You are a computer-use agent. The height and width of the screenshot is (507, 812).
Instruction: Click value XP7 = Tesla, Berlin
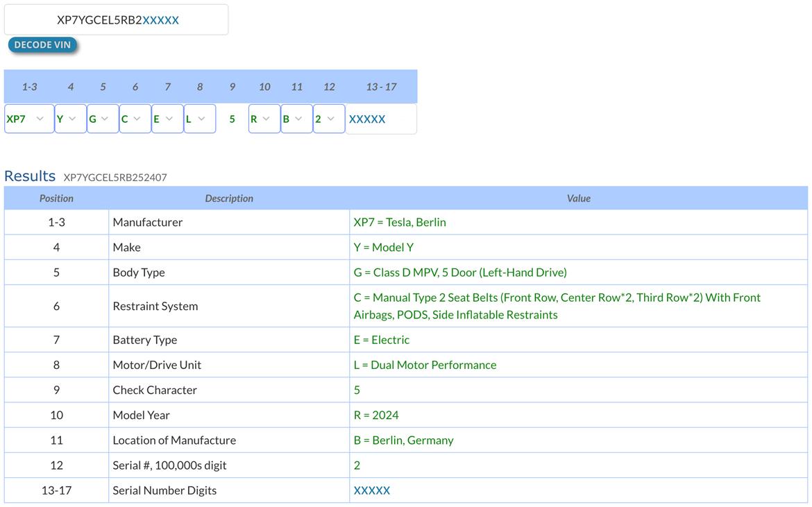pyautogui.click(x=400, y=222)
